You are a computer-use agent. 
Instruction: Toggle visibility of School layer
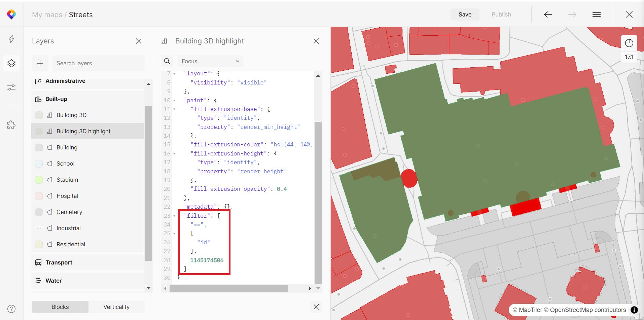click(39, 164)
